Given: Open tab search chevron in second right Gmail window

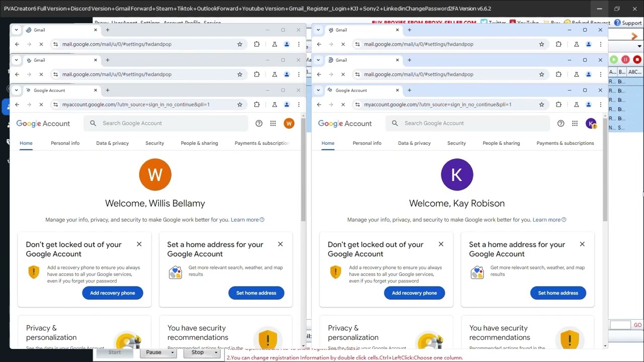Looking at the screenshot, I should (x=318, y=60).
